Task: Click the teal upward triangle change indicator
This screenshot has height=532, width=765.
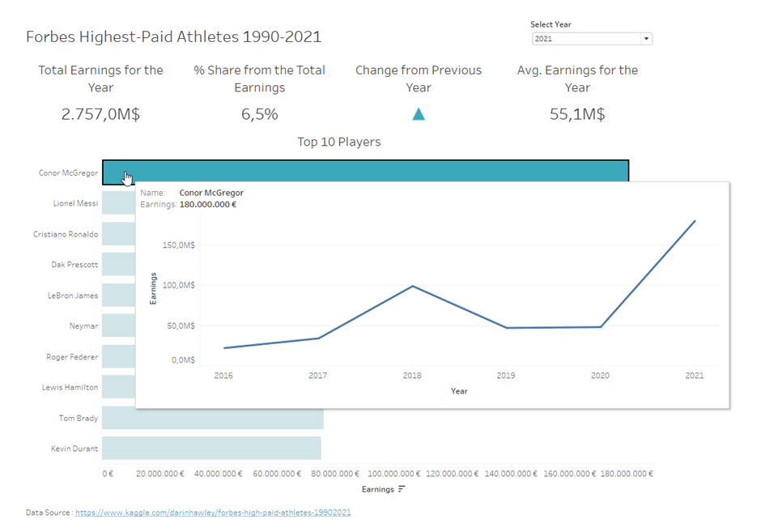Action: [419, 114]
